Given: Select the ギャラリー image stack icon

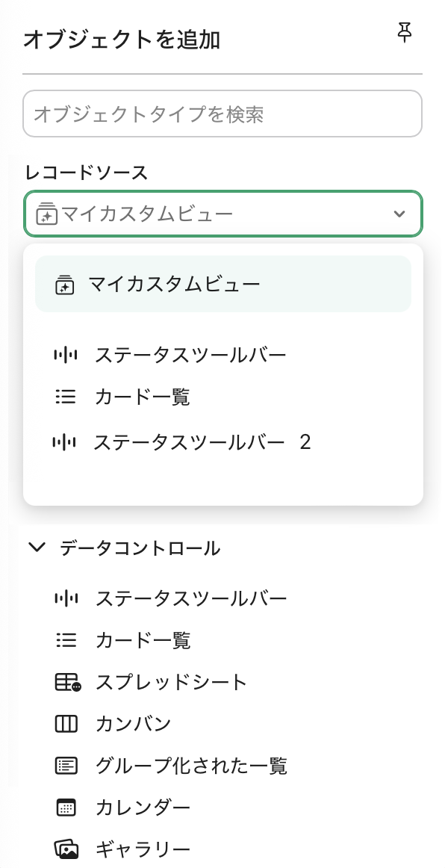Looking at the screenshot, I should pyautogui.click(x=67, y=849).
